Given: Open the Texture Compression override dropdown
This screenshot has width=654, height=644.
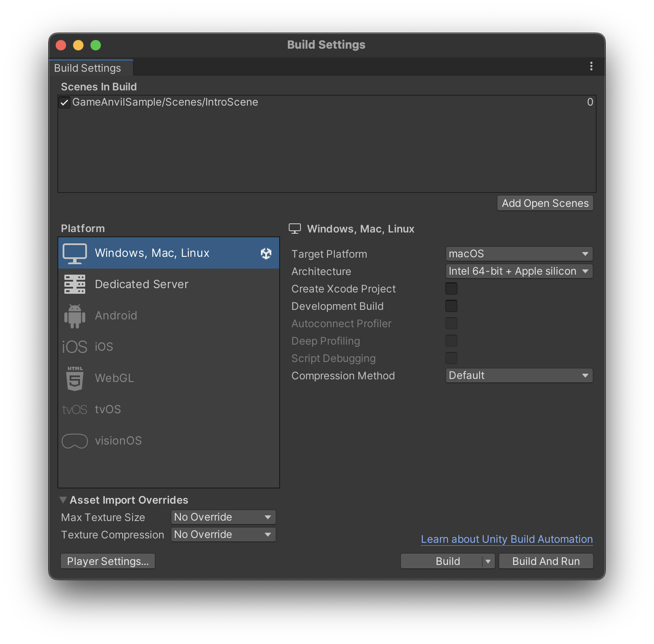Looking at the screenshot, I should (224, 534).
